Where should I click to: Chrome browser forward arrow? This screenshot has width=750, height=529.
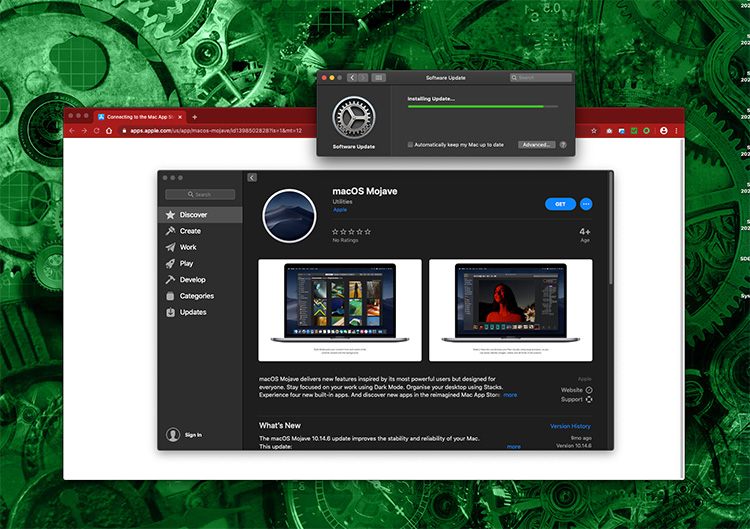pyautogui.click(x=84, y=131)
